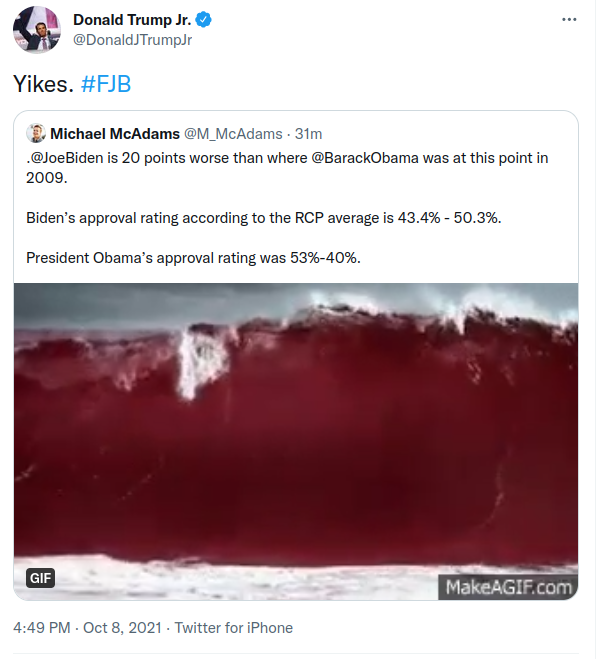Click Michael McAdams small avatar
Screen dimensions: 597x659
(x=36, y=133)
